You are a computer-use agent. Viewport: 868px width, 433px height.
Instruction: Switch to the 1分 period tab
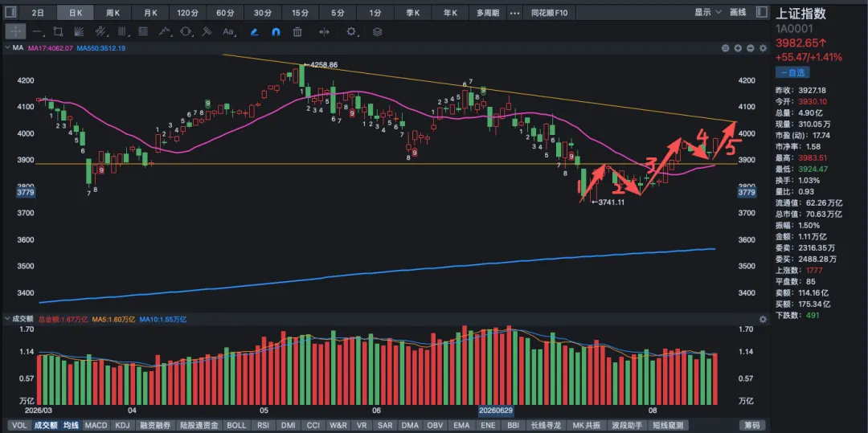(375, 12)
